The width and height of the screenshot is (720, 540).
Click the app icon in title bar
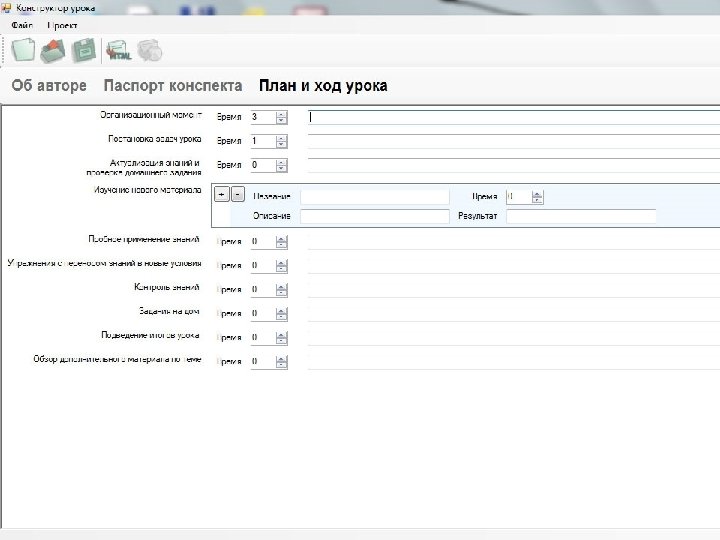click(6, 7)
